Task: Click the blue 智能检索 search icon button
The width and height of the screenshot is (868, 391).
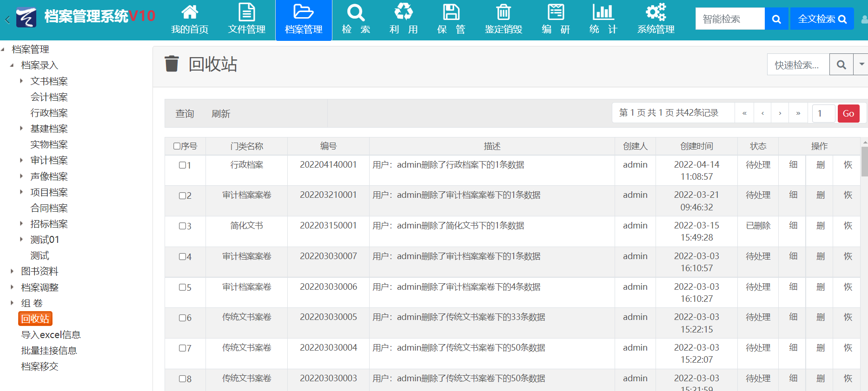Action: coord(776,19)
